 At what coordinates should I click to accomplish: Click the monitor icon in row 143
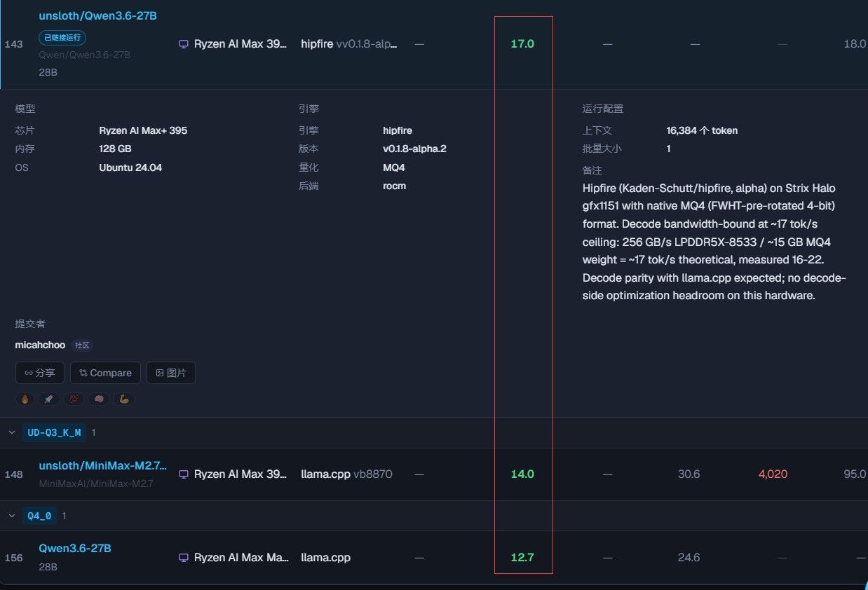coord(184,44)
